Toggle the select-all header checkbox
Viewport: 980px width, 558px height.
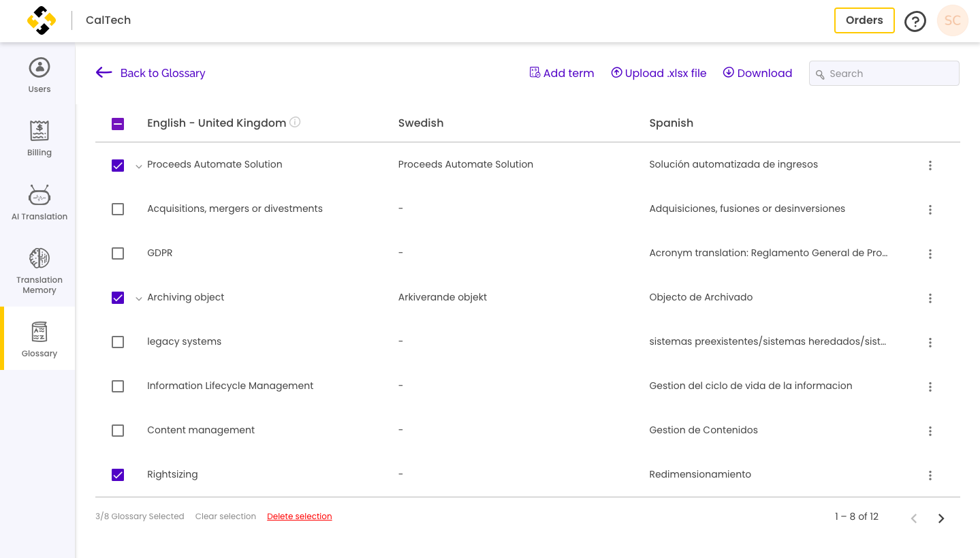click(118, 124)
